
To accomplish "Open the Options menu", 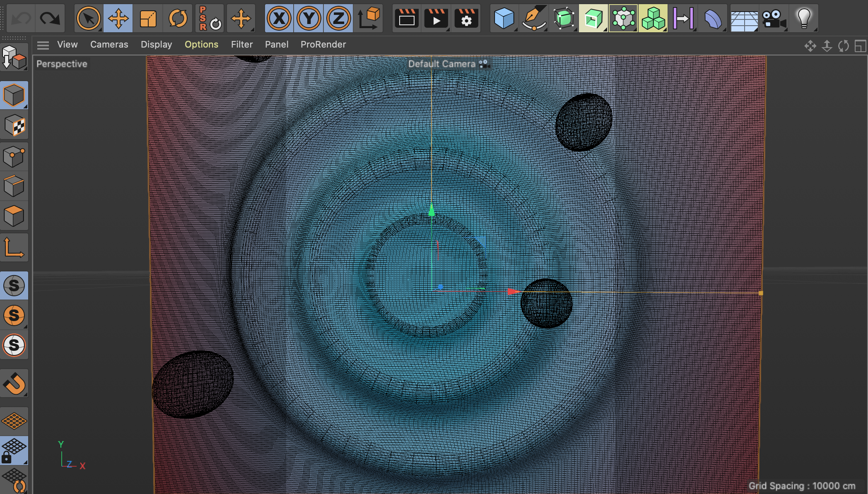I will click(201, 45).
